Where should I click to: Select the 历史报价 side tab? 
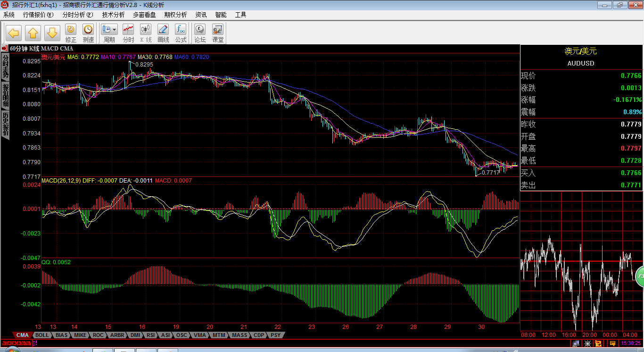click(5, 124)
